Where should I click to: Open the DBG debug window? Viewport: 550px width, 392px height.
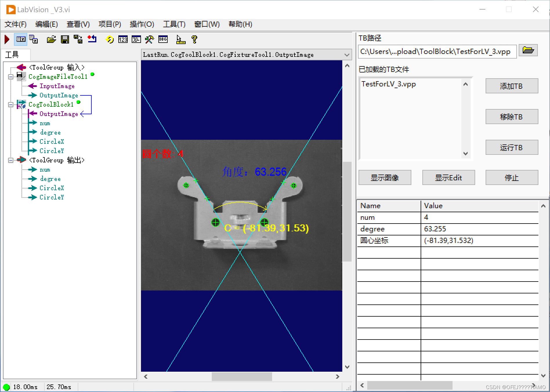[x=163, y=39]
